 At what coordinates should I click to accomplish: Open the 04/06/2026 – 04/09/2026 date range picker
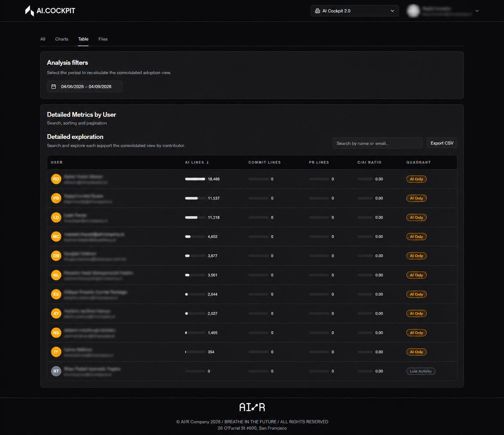pyautogui.click(x=85, y=87)
